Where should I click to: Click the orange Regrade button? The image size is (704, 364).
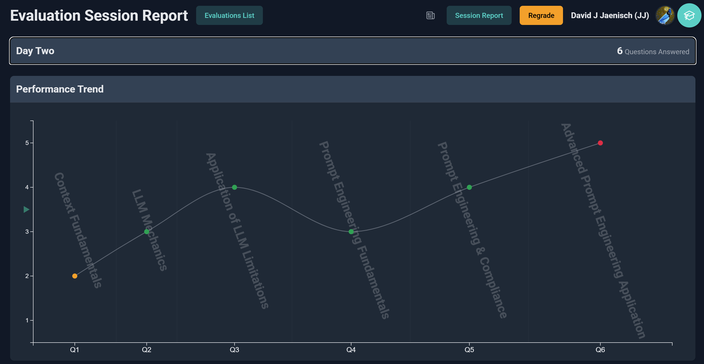[x=541, y=15]
